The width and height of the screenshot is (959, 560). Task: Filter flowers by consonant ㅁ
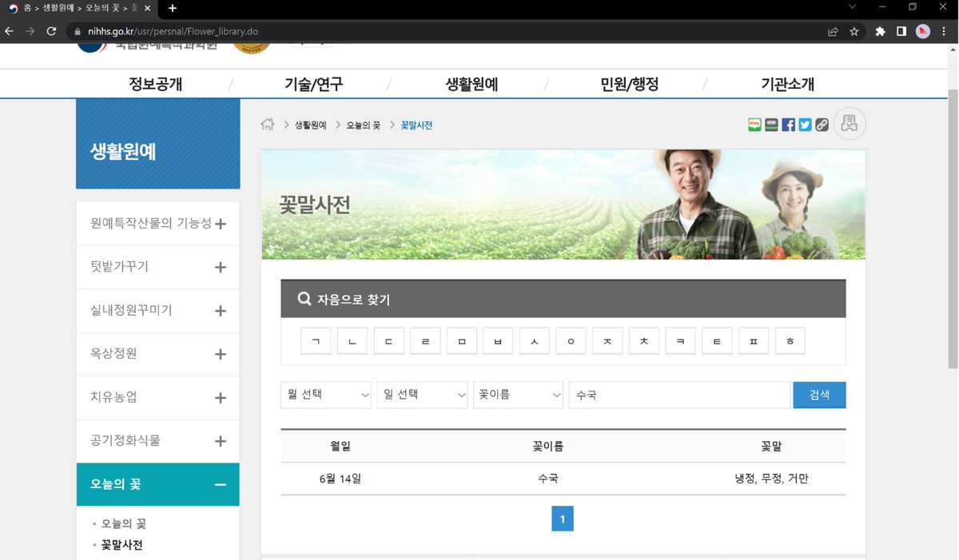click(462, 341)
